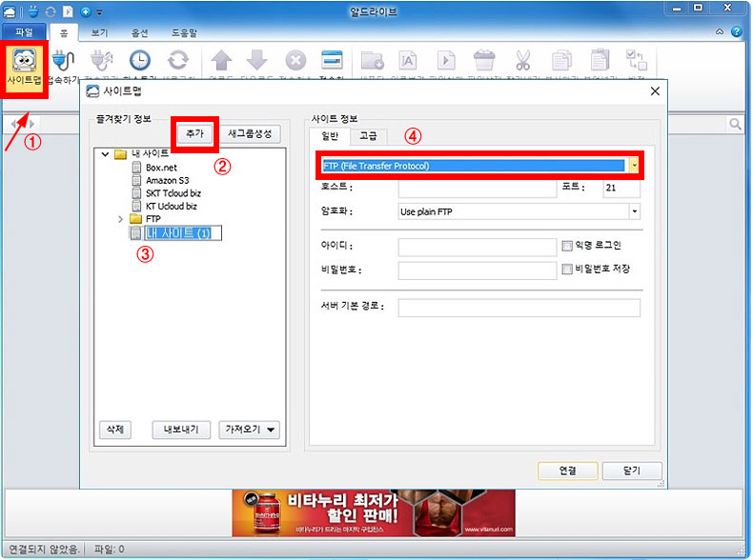Select KT Ucloud biz in the tree
The width and height of the screenshot is (753, 560).
(171, 206)
